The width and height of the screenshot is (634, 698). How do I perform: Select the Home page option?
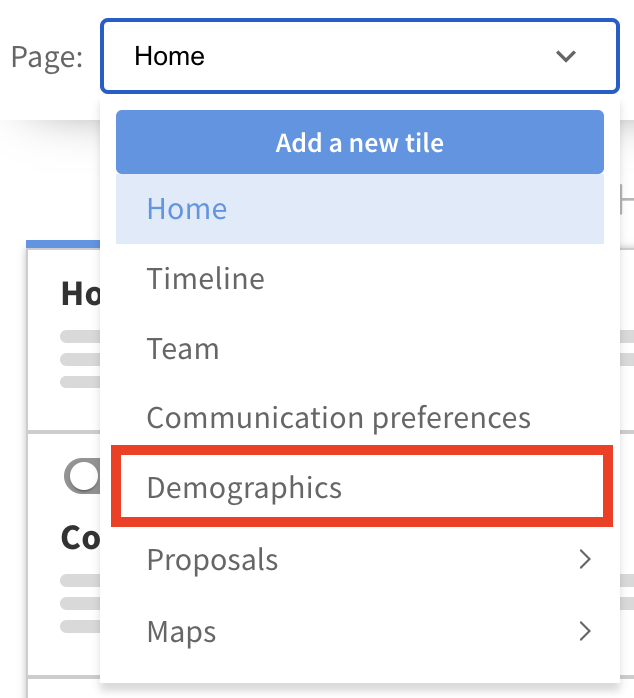click(187, 209)
